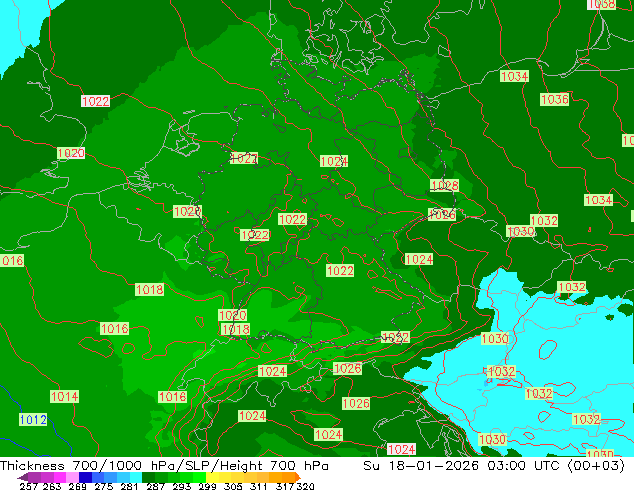Click the legend value 305
634x490 pixels.
click(233, 486)
